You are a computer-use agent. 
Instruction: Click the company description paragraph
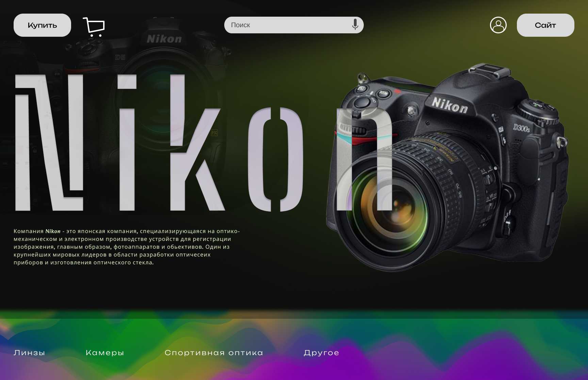[x=126, y=247]
